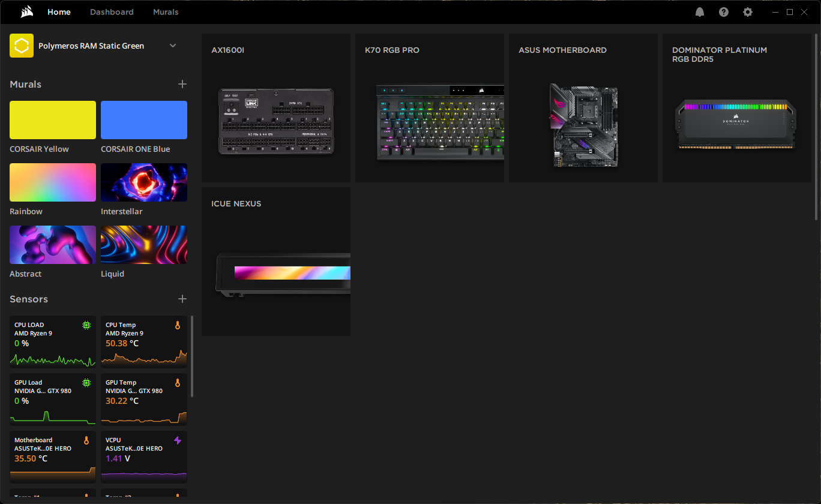
Task: Click the thermometer icon on CPU Temp sensor
Action: (177, 325)
